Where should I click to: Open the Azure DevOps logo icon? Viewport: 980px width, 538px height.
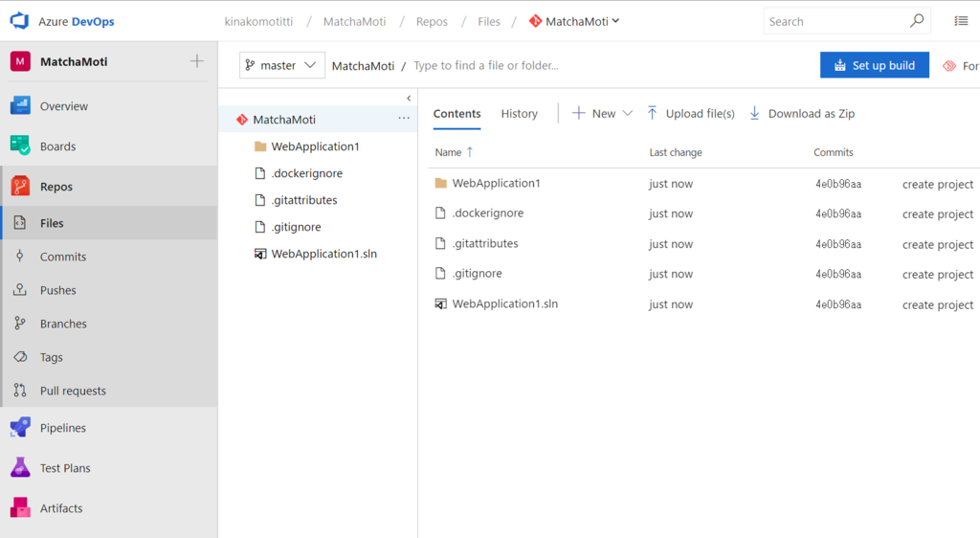click(x=19, y=21)
